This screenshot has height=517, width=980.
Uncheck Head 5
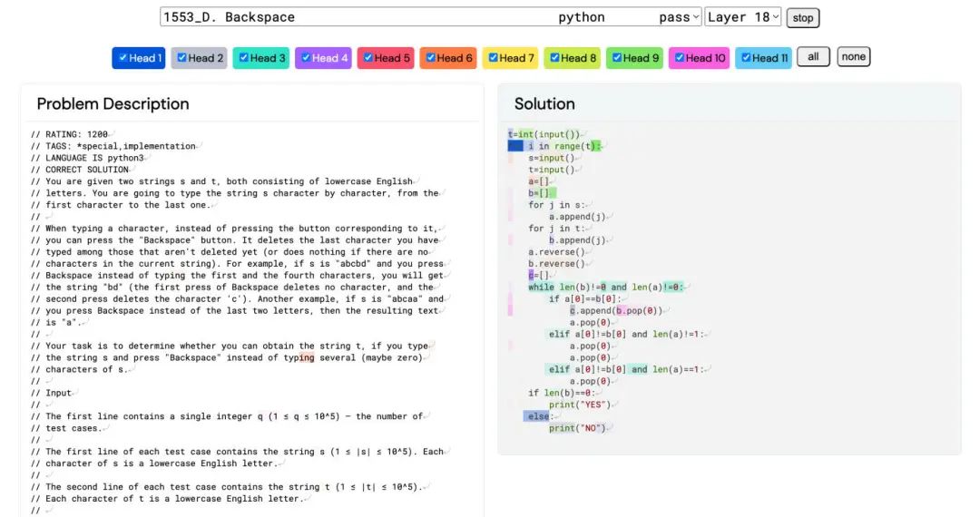367,58
